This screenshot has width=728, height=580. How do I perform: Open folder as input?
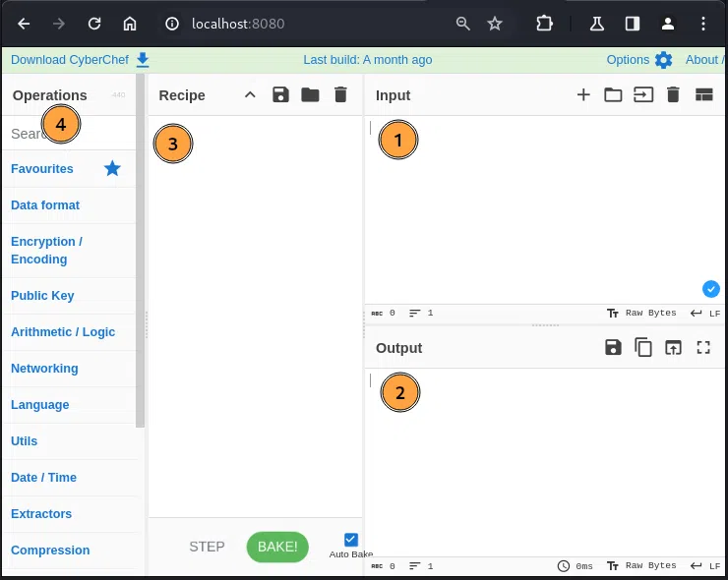(x=613, y=94)
